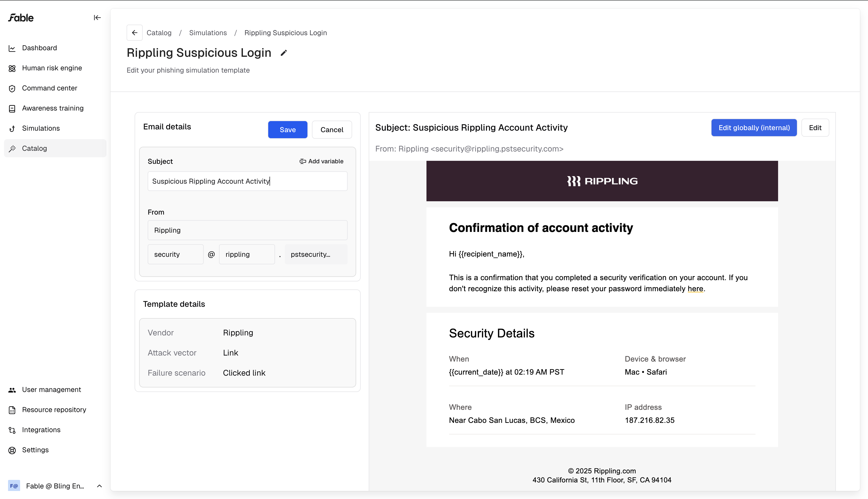This screenshot has width=868, height=499.
Task: Navigate to Simulations
Action: click(55, 128)
